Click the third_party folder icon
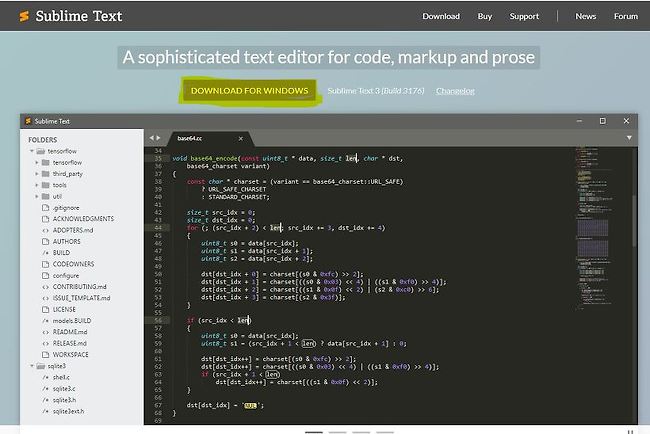The width and height of the screenshot is (650, 434). [46, 173]
